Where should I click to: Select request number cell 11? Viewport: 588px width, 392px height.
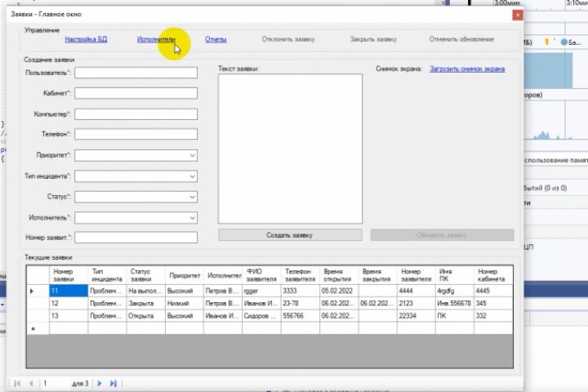(69, 291)
